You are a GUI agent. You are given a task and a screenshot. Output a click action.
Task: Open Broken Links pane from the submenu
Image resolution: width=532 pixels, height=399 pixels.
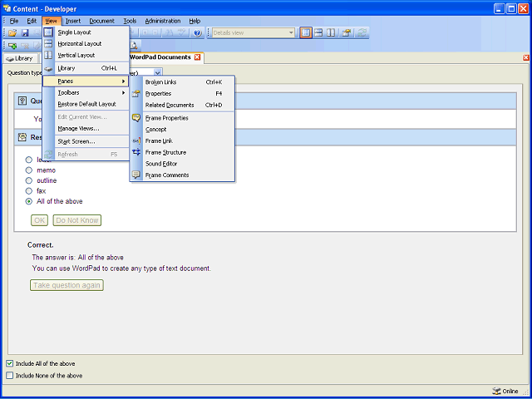point(182,82)
